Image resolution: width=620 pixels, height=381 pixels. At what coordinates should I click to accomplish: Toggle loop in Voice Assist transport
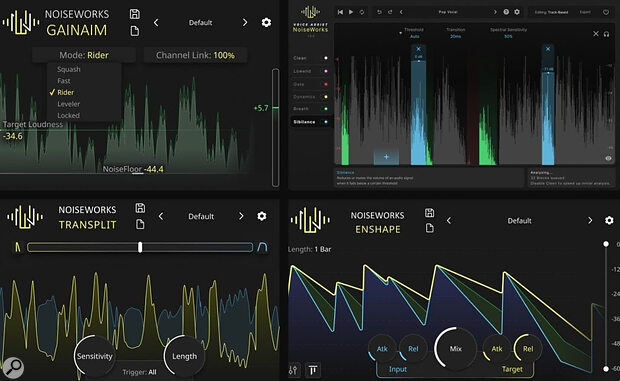(361, 12)
